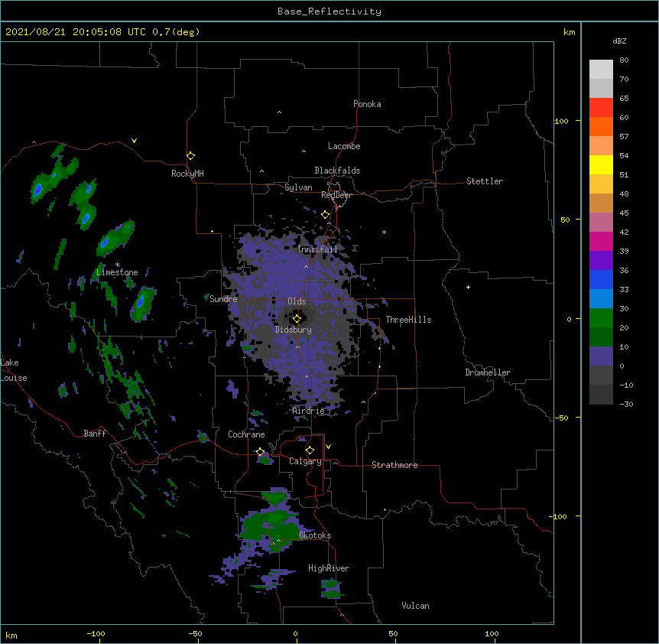This screenshot has height=644, width=659.
Task: Click the Sundre town label
Action: [x=223, y=299]
